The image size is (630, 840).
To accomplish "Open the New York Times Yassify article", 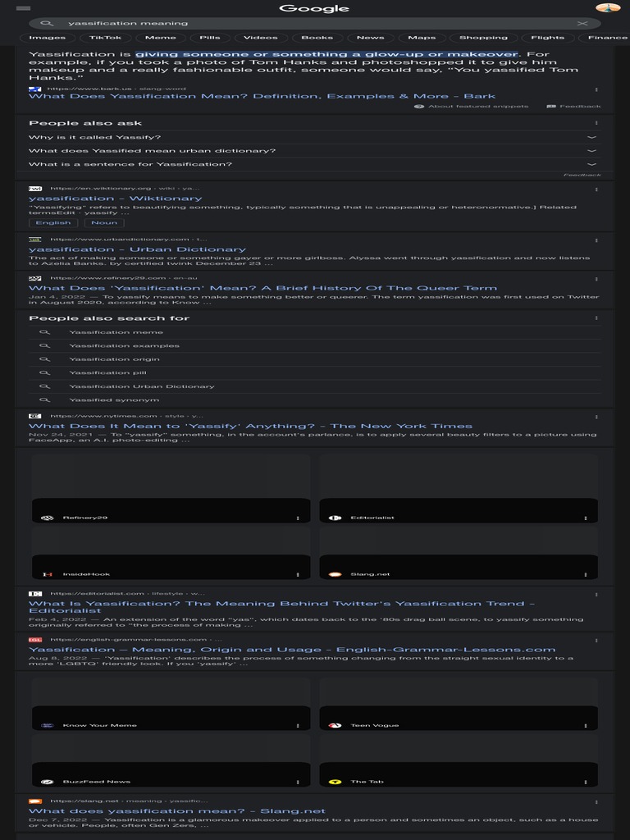I will click(250, 427).
